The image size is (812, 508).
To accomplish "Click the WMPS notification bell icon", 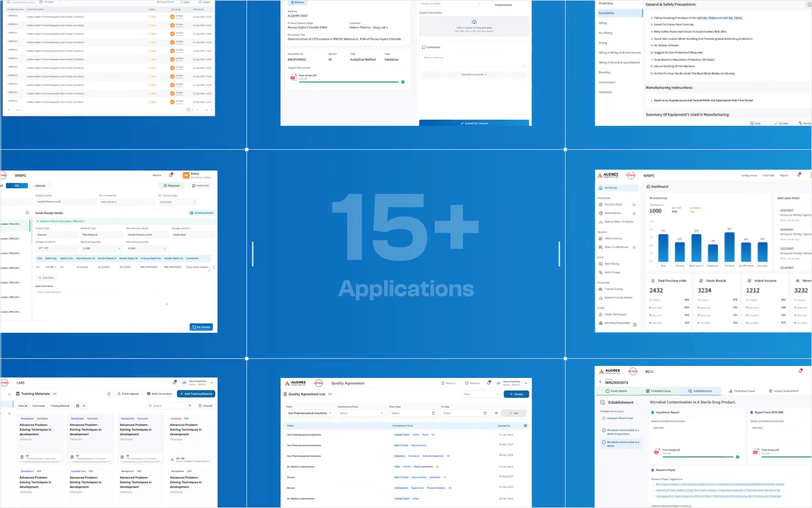I will coord(171,175).
